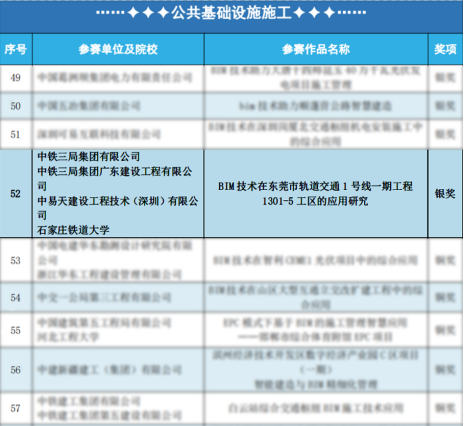Click the work title BIM技术在东莞市轨道交通1号线一期工程
Viewport: 464px width, 426px height.
[315, 186]
